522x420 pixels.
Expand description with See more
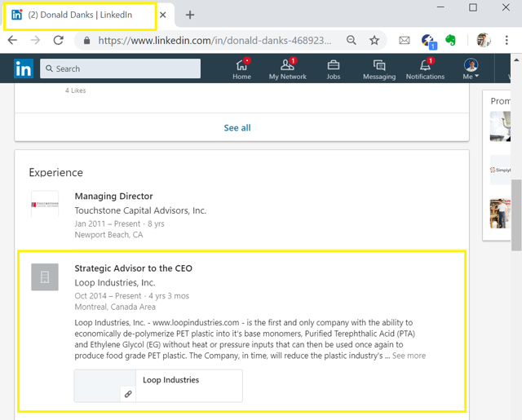409,356
